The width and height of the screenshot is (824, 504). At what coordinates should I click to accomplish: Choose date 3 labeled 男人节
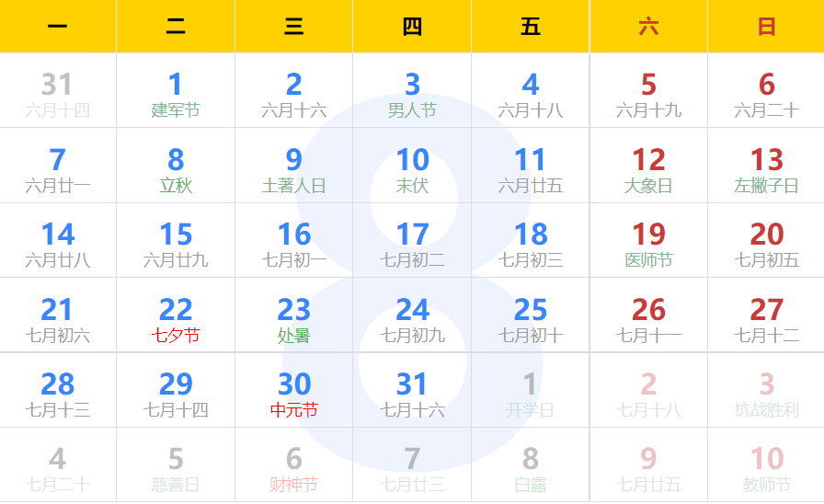coord(412,90)
